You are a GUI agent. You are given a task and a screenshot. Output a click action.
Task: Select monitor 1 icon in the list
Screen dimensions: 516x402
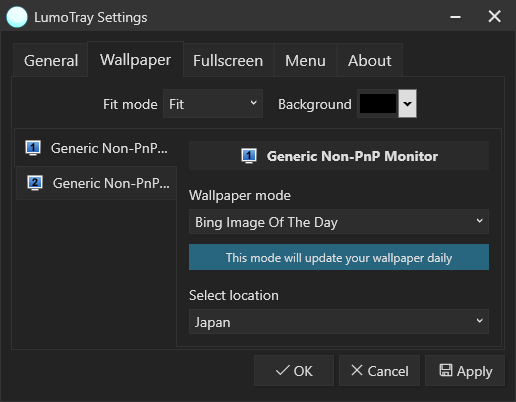click(x=33, y=148)
